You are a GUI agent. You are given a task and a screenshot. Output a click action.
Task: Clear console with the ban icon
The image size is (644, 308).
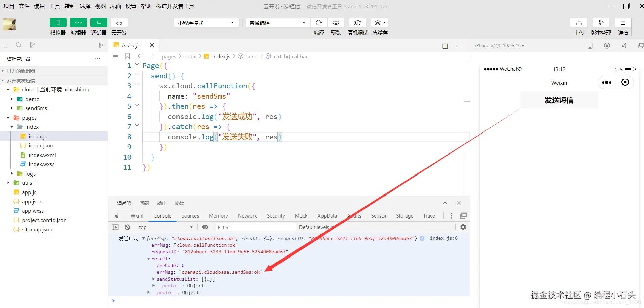(127, 227)
